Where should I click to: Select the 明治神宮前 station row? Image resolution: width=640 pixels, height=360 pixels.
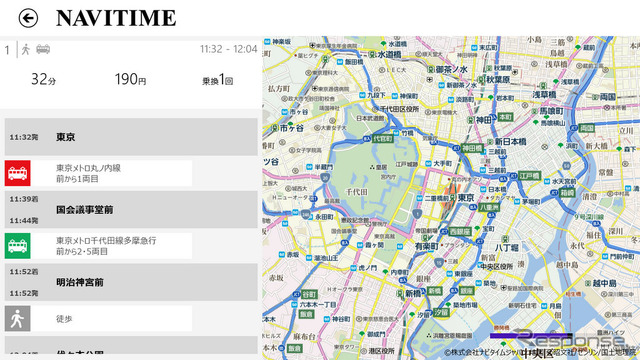[131, 282]
